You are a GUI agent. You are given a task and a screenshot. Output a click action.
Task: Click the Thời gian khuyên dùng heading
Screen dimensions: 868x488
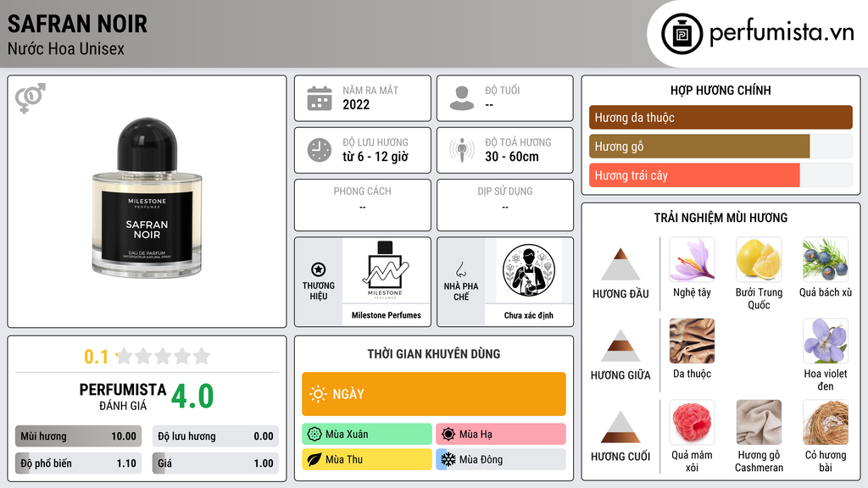click(x=434, y=354)
